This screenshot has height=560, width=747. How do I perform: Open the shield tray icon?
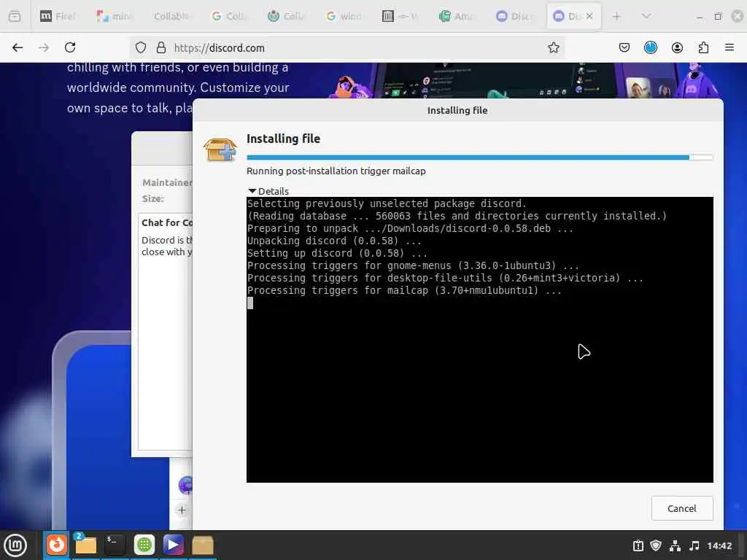pos(656,545)
